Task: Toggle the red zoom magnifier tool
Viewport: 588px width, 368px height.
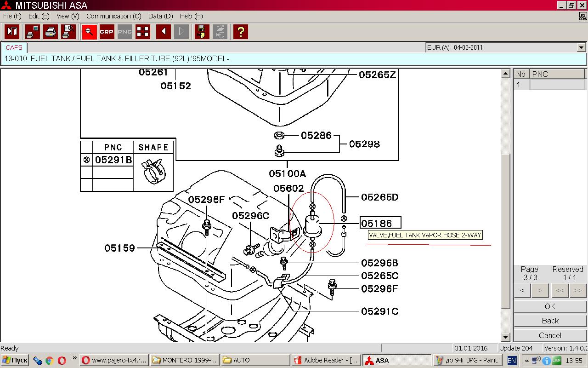Action: [89, 32]
